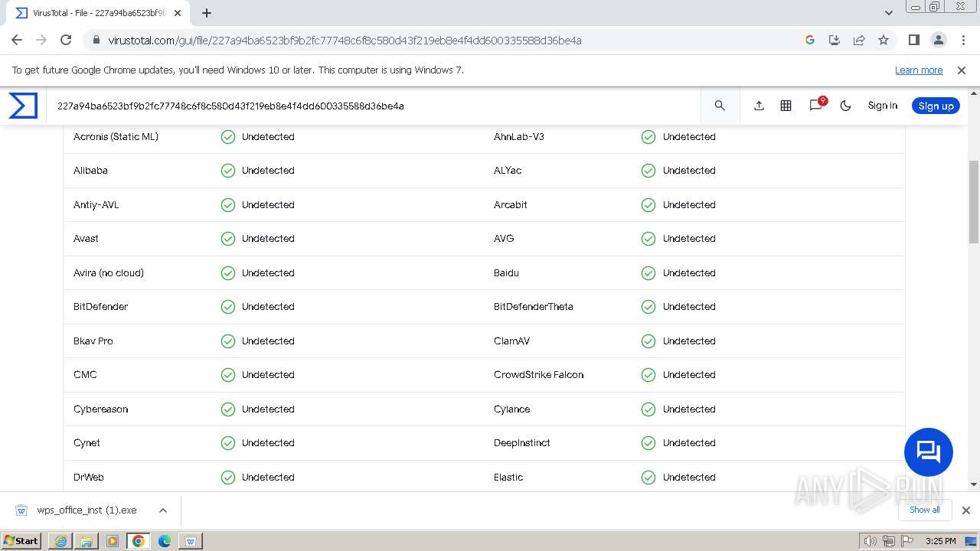
Task: Open the apps grid icon
Action: tap(786, 106)
